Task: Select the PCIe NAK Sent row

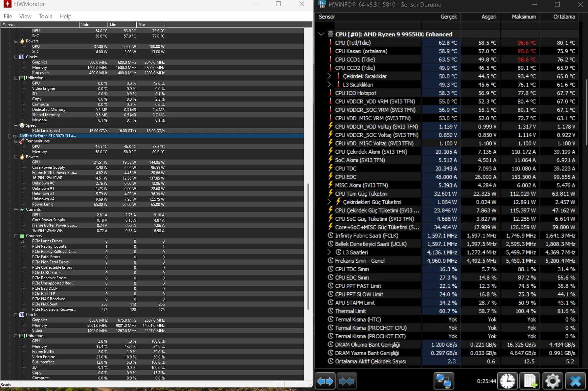Action: (152, 304)
